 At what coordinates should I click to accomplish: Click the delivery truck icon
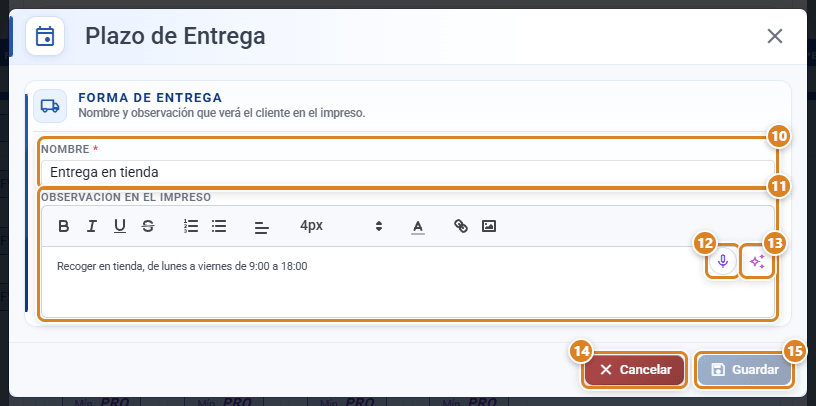pyautogui.click(x=50, y=106)
